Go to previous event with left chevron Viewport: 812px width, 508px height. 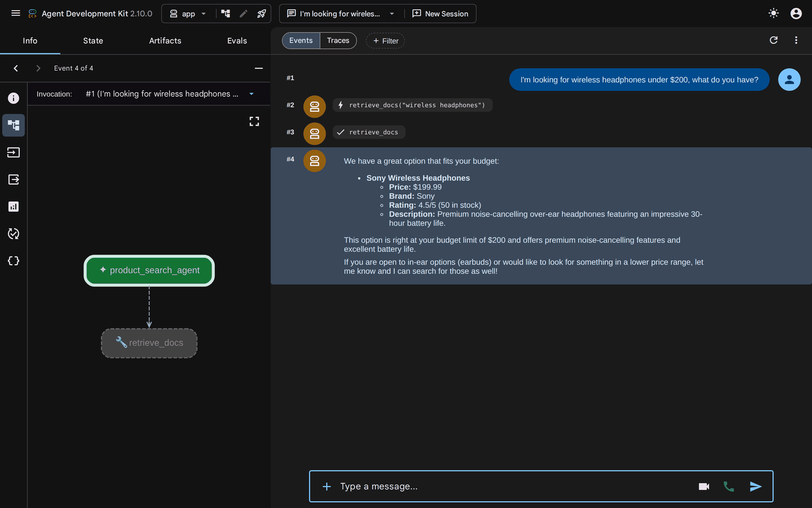pyautogui.click(x=16, y=68)
